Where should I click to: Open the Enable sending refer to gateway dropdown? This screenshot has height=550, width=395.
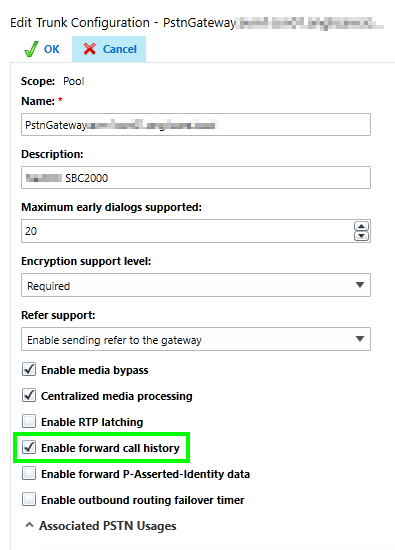tap(196, 339)
